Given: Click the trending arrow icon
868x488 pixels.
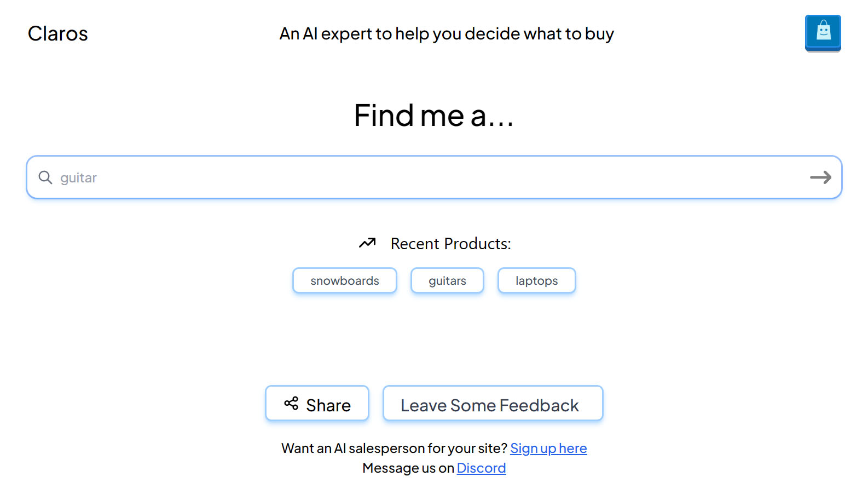Looking at the screenshot, I should 367,243.
